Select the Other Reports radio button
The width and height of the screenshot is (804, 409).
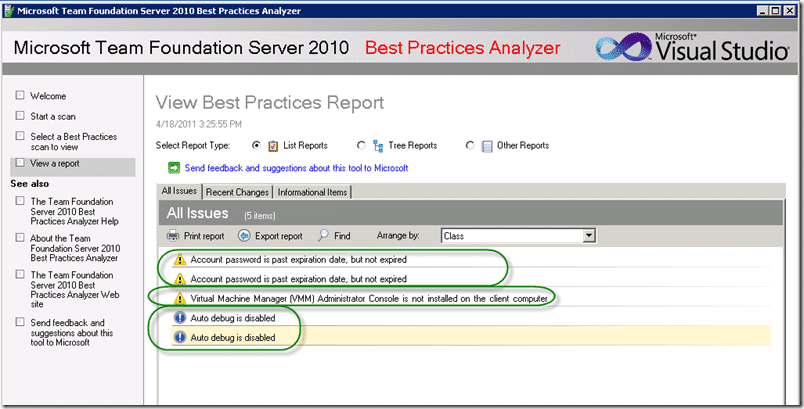(470, 146)
